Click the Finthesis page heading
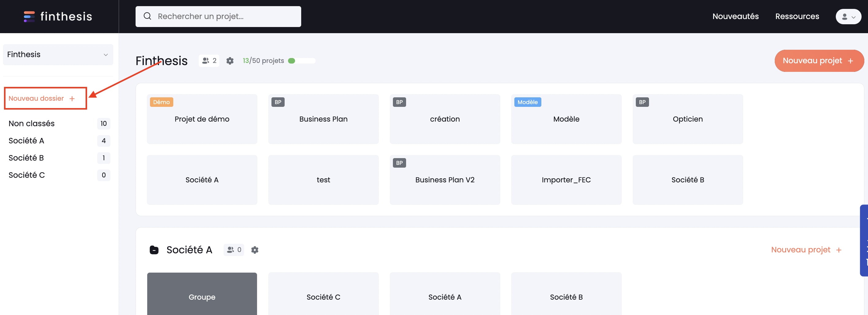868x315 pixels. pos(161,61)
